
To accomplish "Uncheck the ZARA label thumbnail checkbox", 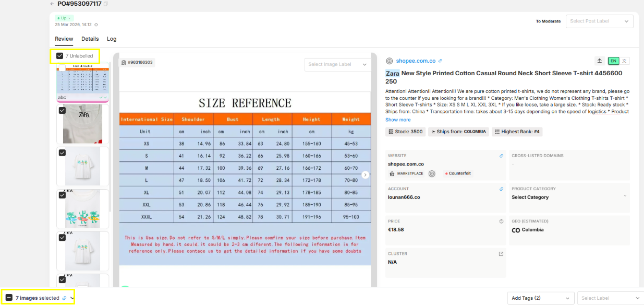I will click(62, 110).
